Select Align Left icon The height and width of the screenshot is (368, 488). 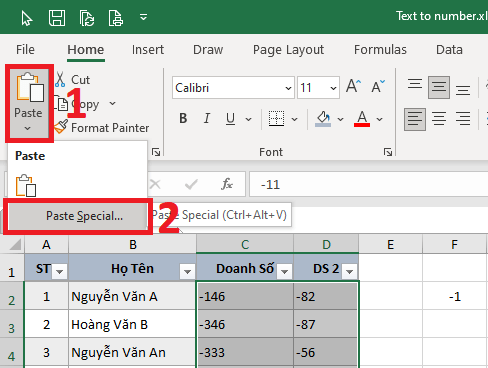point(415,119)
